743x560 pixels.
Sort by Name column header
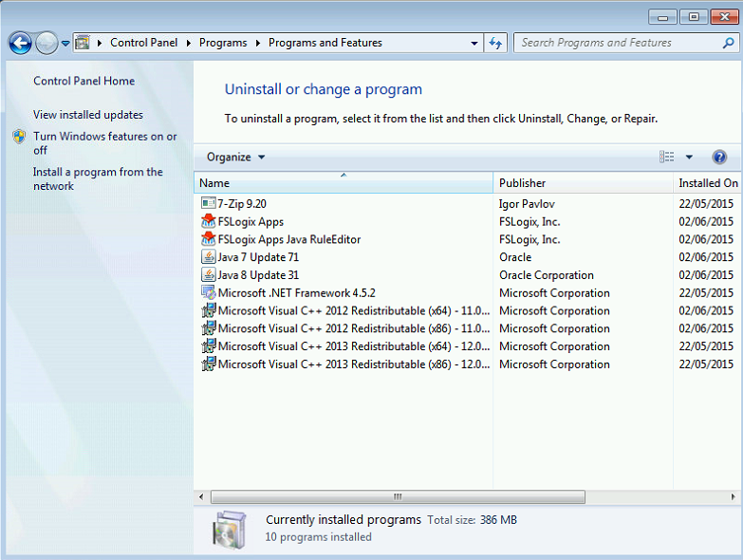(x=344, y=183)
